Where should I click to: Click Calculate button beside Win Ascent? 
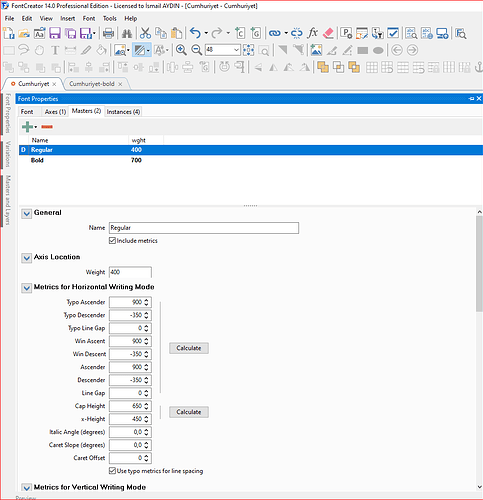(189, 348)
